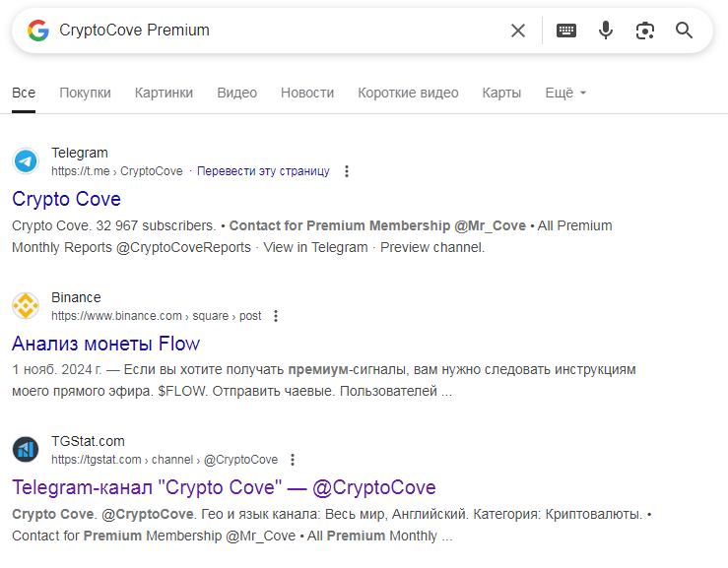Open the on-screen keyboard input tool

[x=566, y=31]
